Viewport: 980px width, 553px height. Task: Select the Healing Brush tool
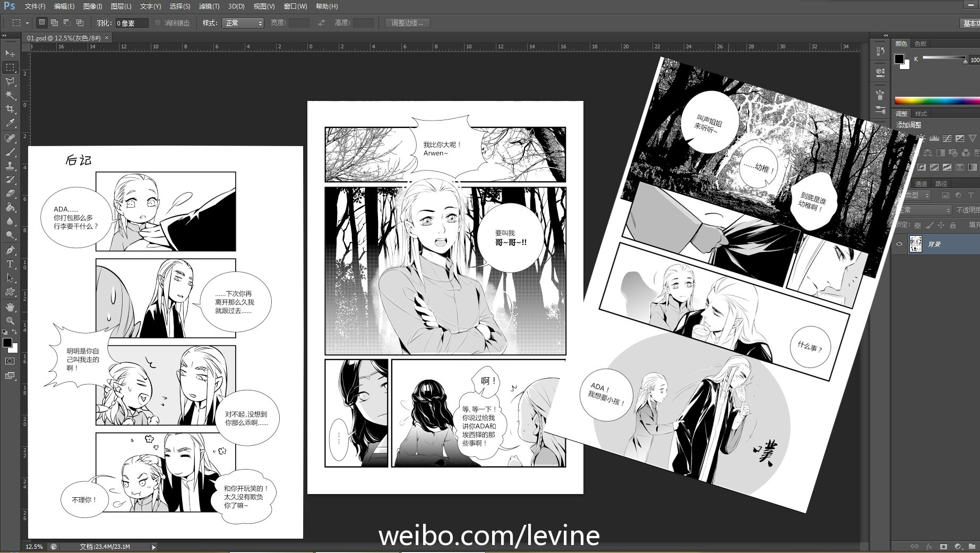click(10, 138)
